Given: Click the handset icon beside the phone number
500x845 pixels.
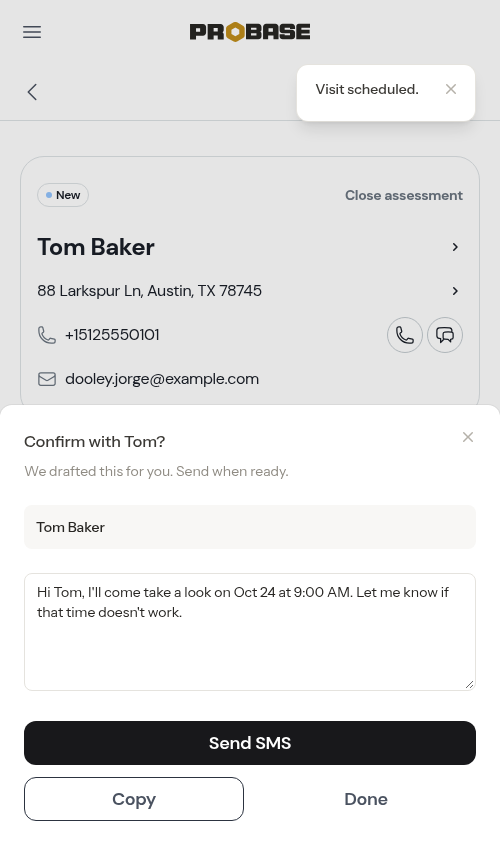Looking at the screenshot, I should [x=47, y=335].
